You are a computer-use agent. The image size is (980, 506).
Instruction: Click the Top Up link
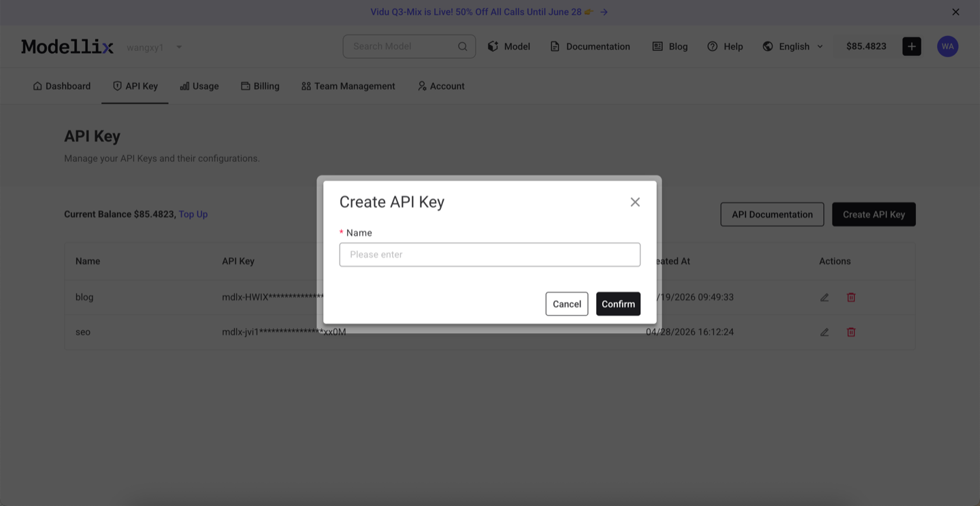[x=193, y=214]
